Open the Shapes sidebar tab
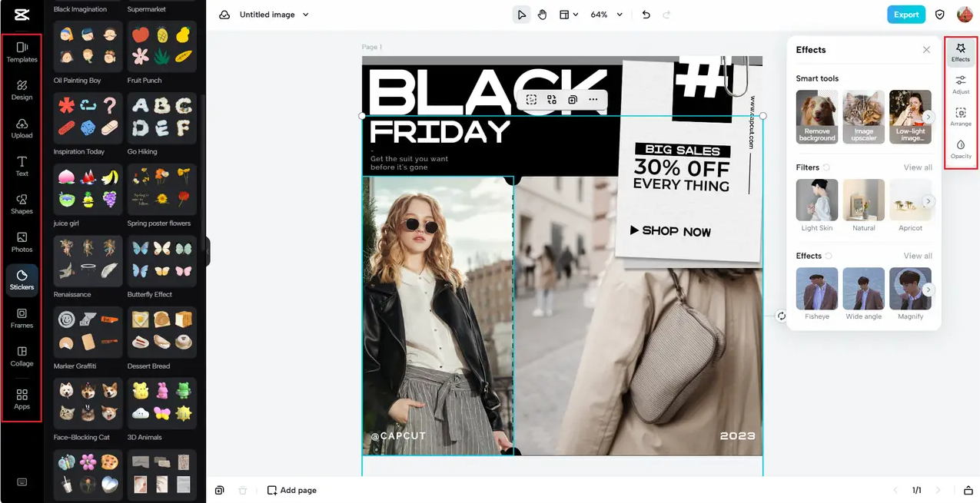Screen dimensions: 980x503 pos(22,204)
